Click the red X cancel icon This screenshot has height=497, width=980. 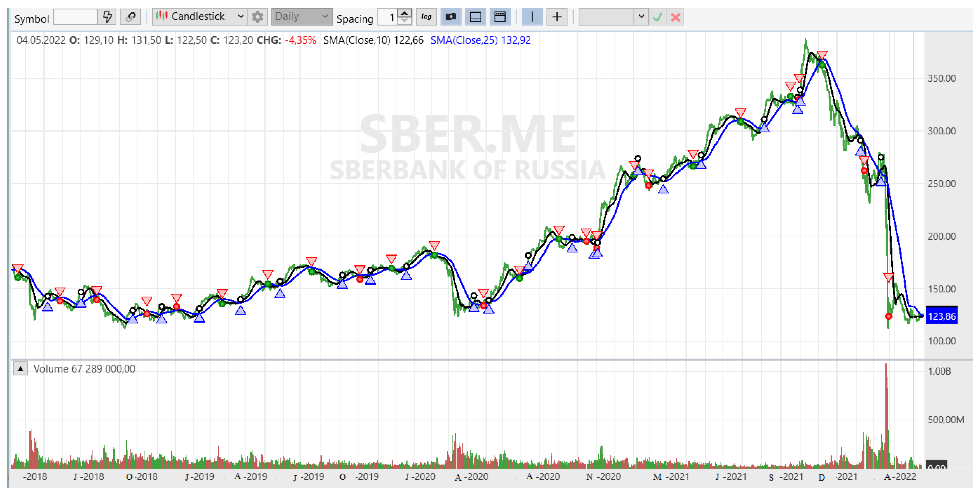coord(676,17)
